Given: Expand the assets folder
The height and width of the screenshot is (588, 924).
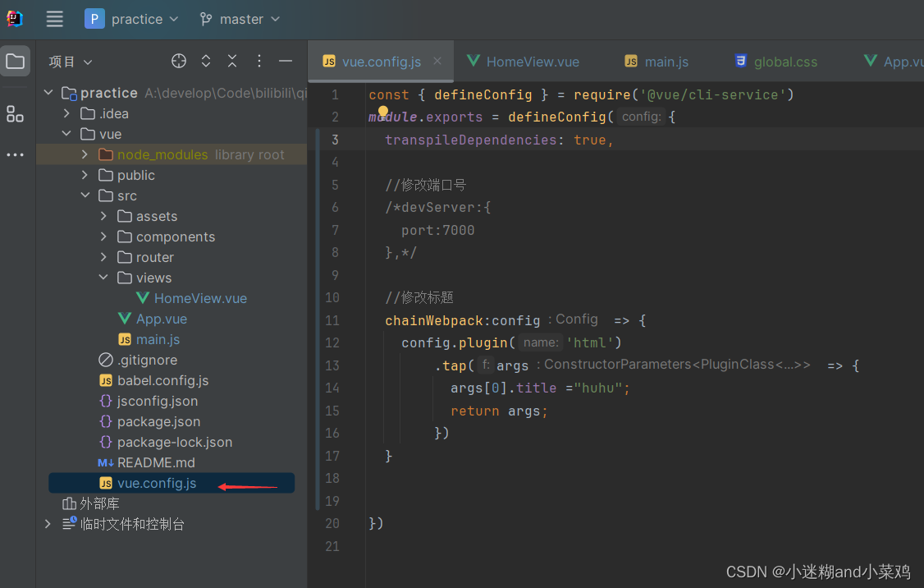Looking at the screenshot, I should coord(103,216).
